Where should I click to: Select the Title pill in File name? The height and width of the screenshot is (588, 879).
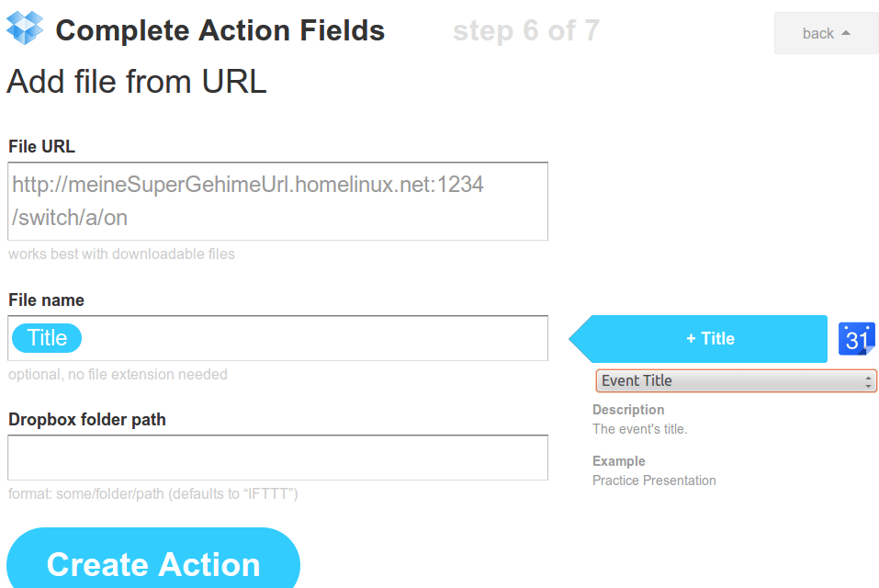47,338
